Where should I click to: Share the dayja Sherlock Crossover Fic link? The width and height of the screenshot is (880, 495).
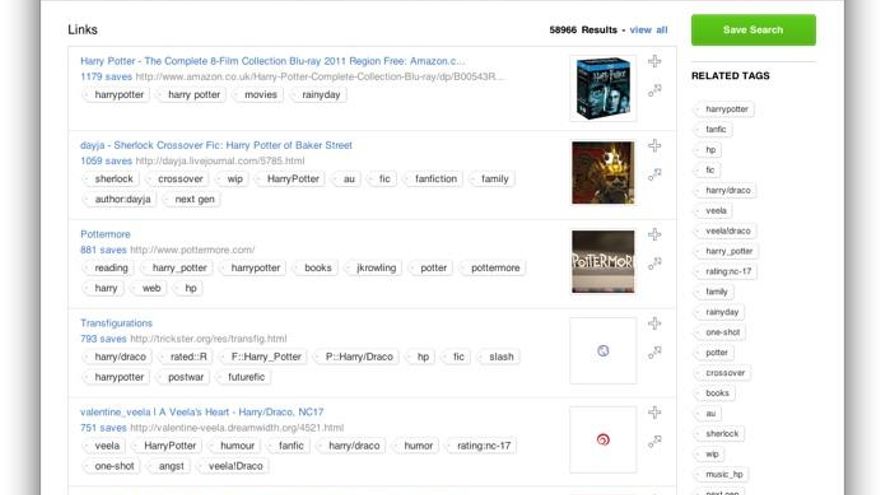[x=654, y=175]
